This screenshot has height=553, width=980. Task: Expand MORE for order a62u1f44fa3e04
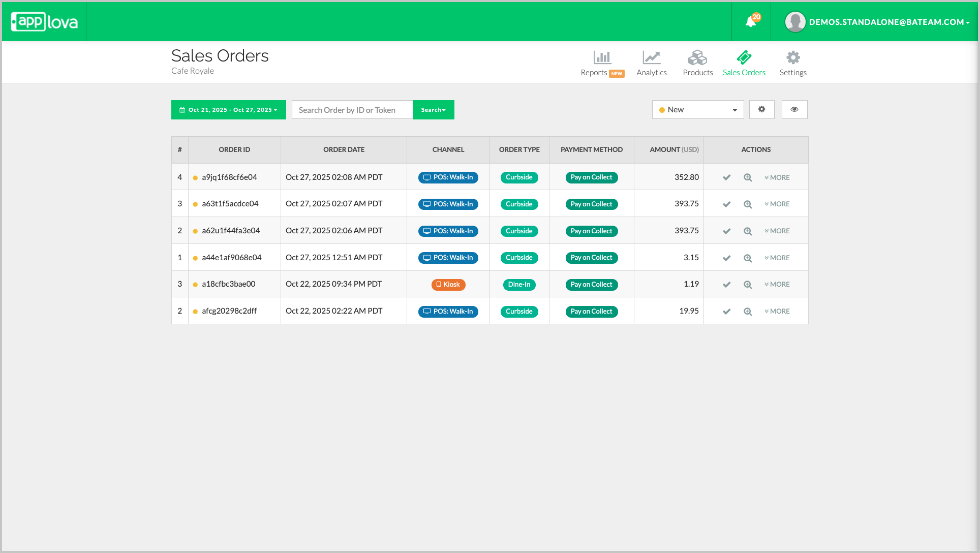(777, 231)
